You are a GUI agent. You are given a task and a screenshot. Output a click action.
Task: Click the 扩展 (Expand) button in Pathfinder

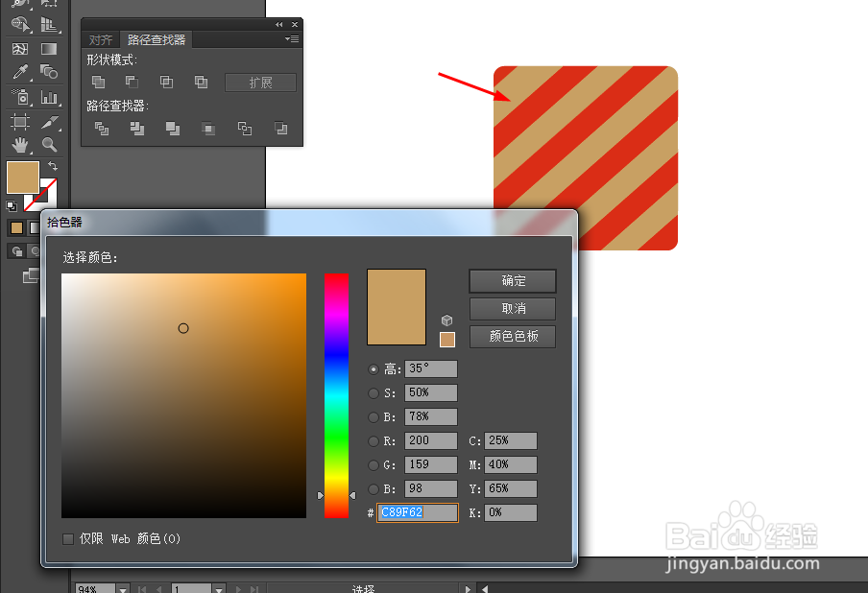(261, 83)
